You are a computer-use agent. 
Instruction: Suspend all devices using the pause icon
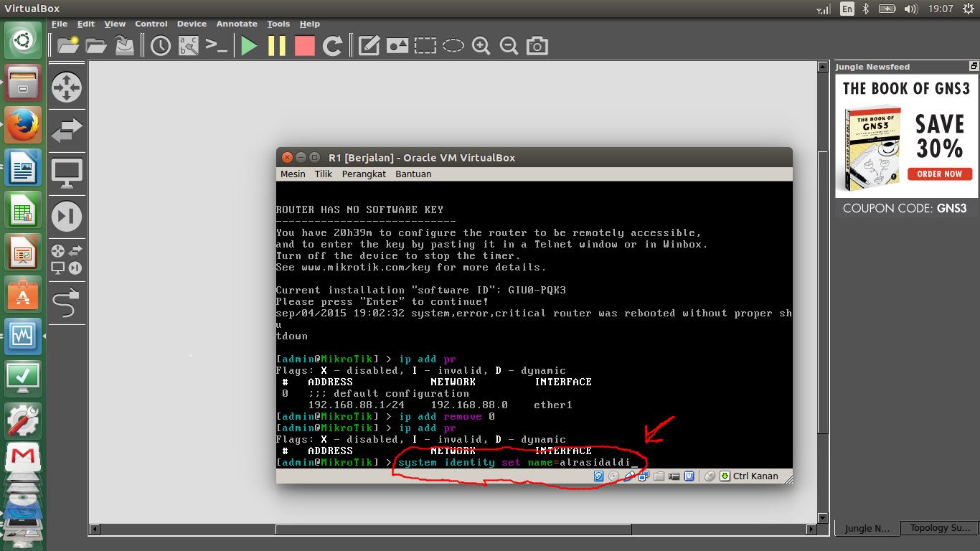(x=276, y=45)
